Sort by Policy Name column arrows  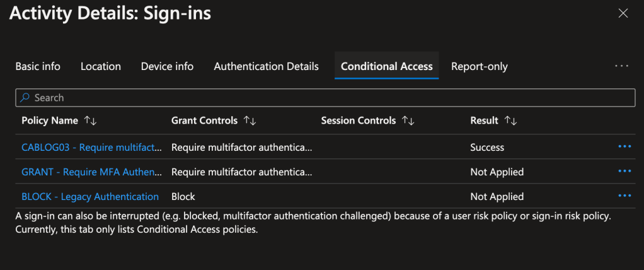[x=90, y=120]
